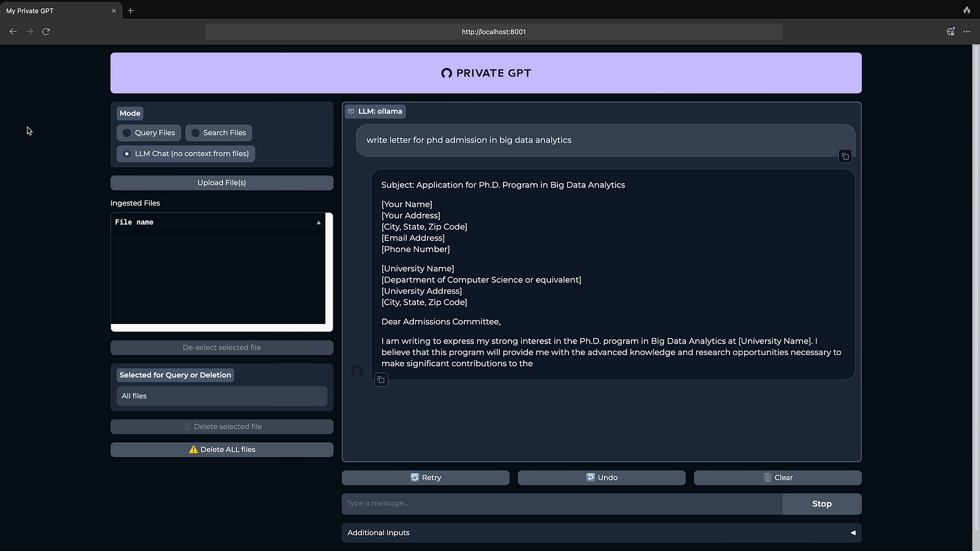
Task: Select Search Files mode
Action: click(218, 133)
